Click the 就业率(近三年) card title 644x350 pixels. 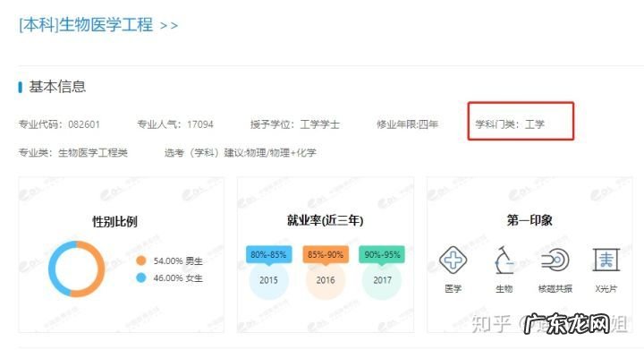pyautogui.click(x=325, y=220)
